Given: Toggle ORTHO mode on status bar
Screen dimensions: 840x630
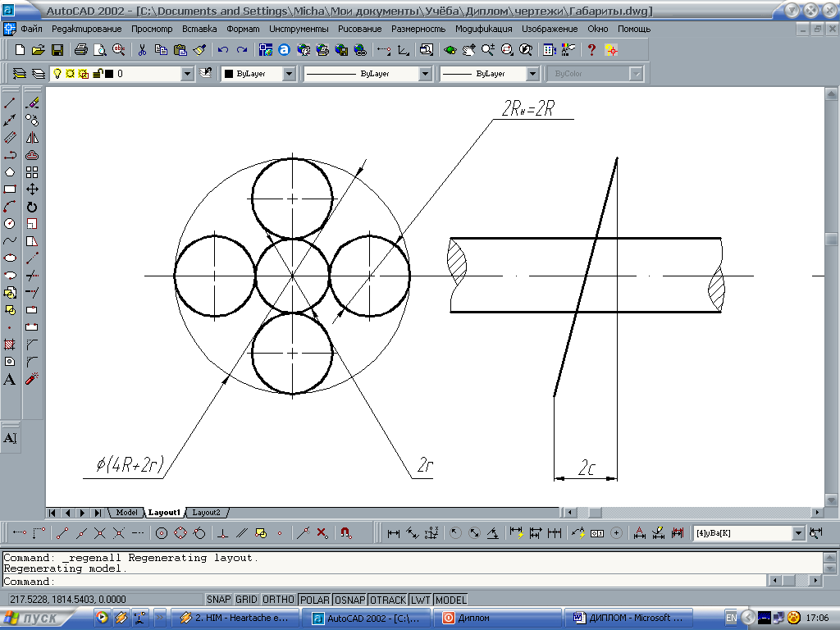Looking at the screenshot, I should [278, 600].
